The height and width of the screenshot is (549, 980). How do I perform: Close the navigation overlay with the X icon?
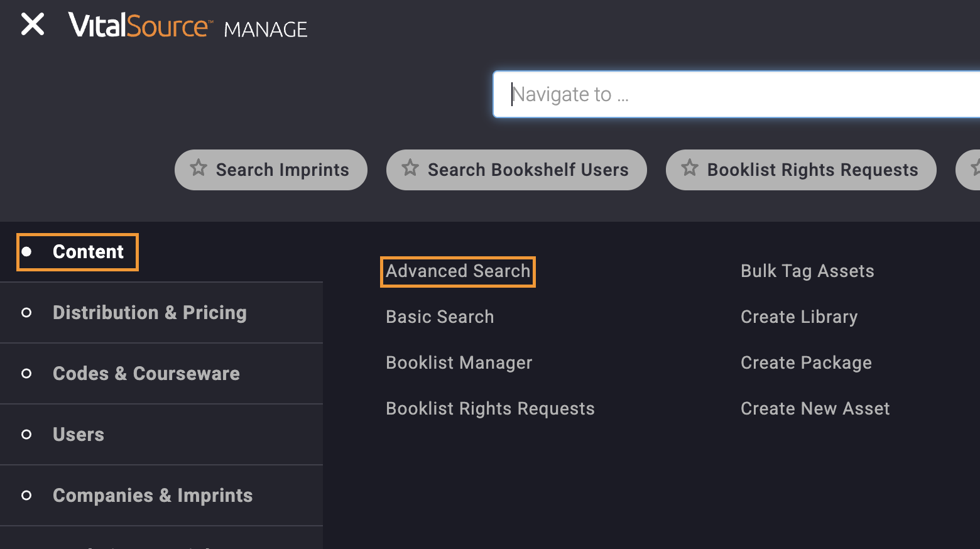(32, 24)
